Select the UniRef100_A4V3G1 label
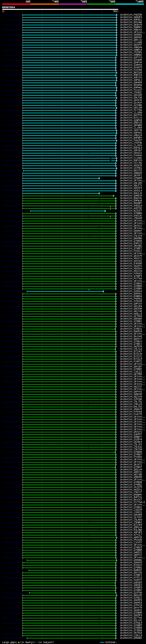Viewport: 146px width, 644px height. [x=131, y=261]
